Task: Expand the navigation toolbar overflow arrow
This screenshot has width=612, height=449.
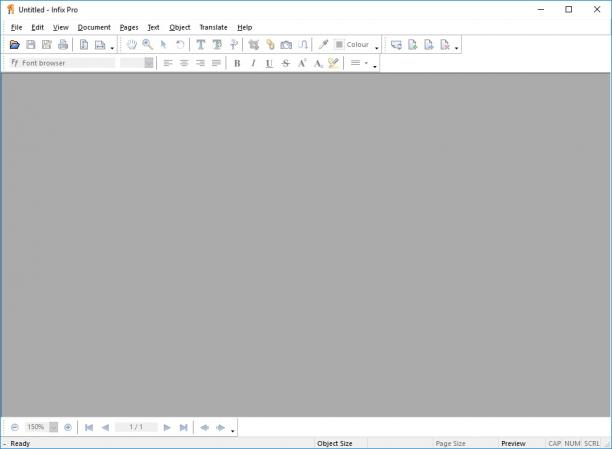Action: click(x=233, y=431)
